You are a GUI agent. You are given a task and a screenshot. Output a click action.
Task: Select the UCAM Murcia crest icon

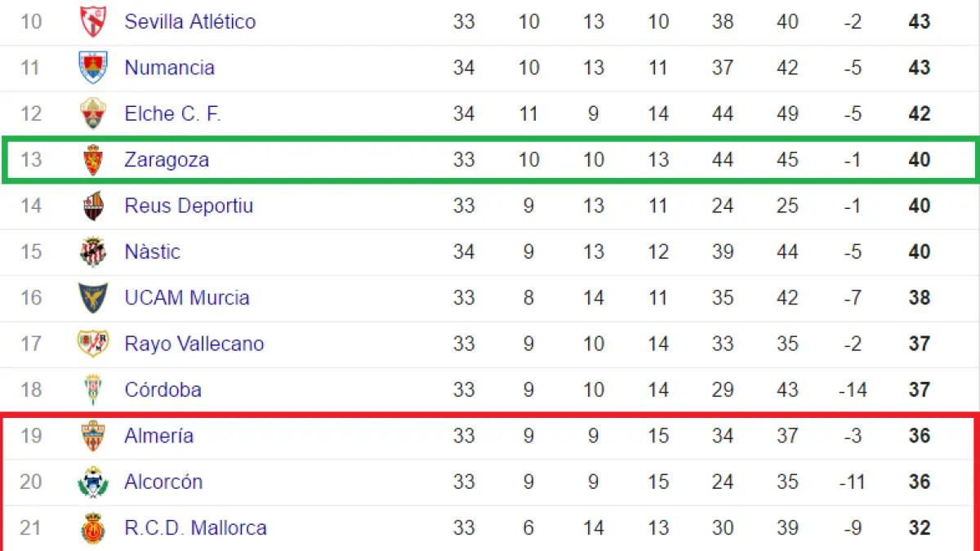click(92, 298)
